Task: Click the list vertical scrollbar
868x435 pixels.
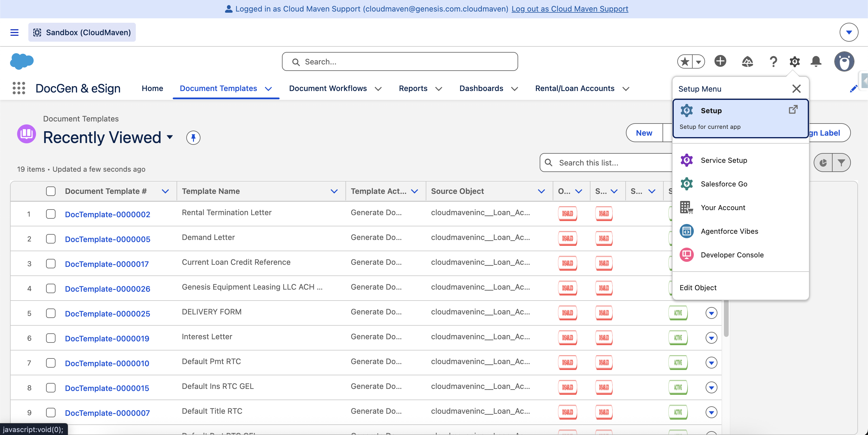Action: 726,318
